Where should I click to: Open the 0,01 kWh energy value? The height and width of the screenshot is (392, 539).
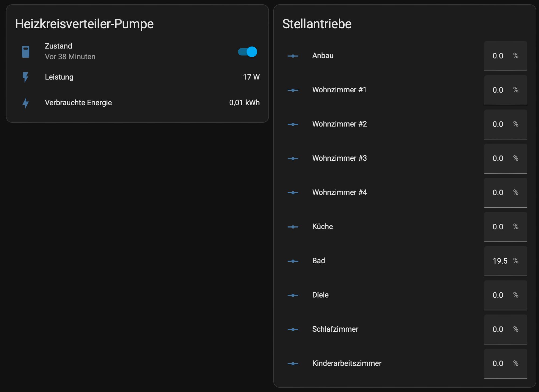coord(244,103)
